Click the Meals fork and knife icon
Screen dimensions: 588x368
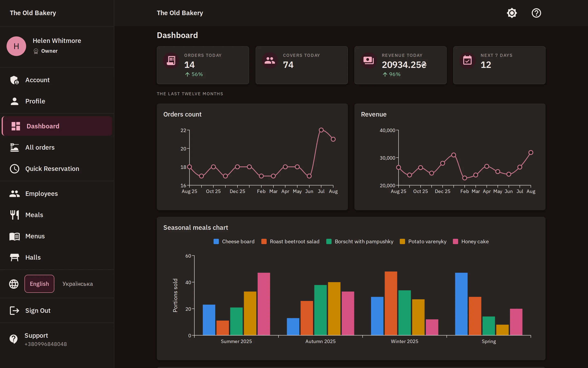pos(14,215)
